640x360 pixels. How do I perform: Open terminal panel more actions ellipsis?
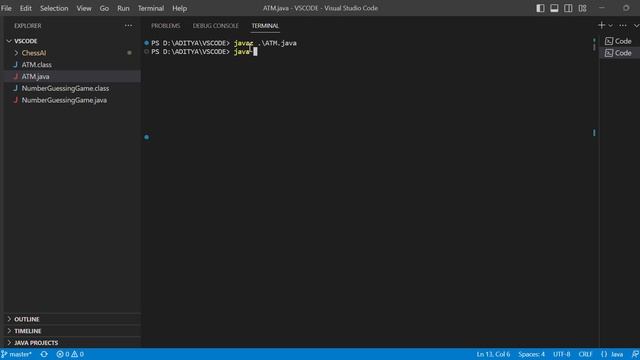click(622, 26)
